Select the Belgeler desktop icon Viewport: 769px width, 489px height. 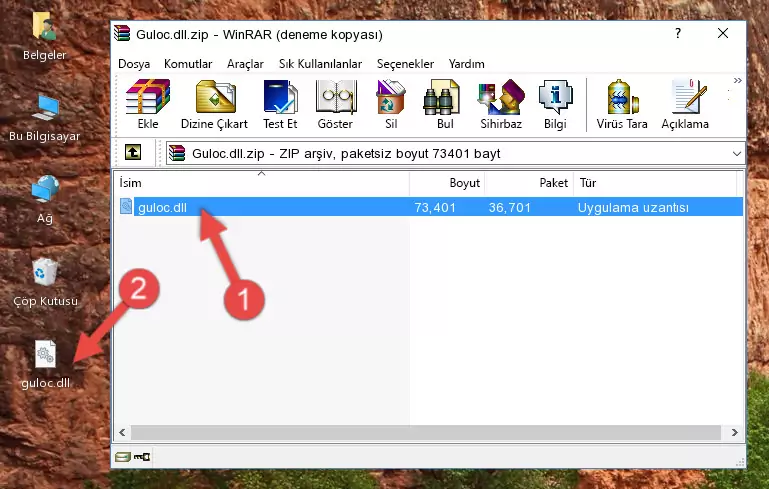point(45,36)
